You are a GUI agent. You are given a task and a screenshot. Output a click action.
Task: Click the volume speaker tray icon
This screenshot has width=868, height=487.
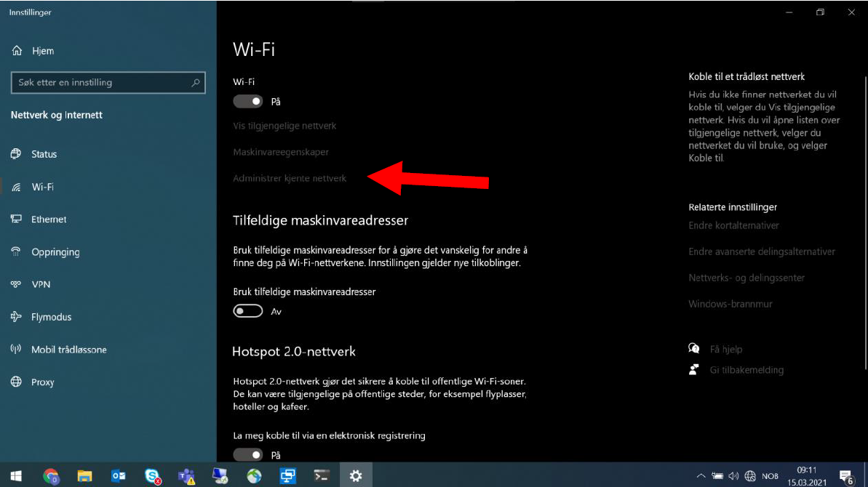tap(733, 476)
